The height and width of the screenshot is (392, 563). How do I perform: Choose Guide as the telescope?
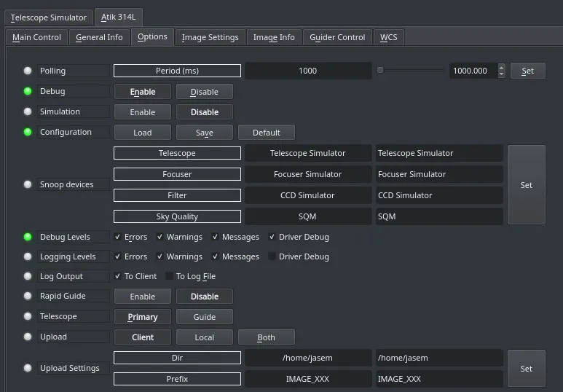click(205, 317)
